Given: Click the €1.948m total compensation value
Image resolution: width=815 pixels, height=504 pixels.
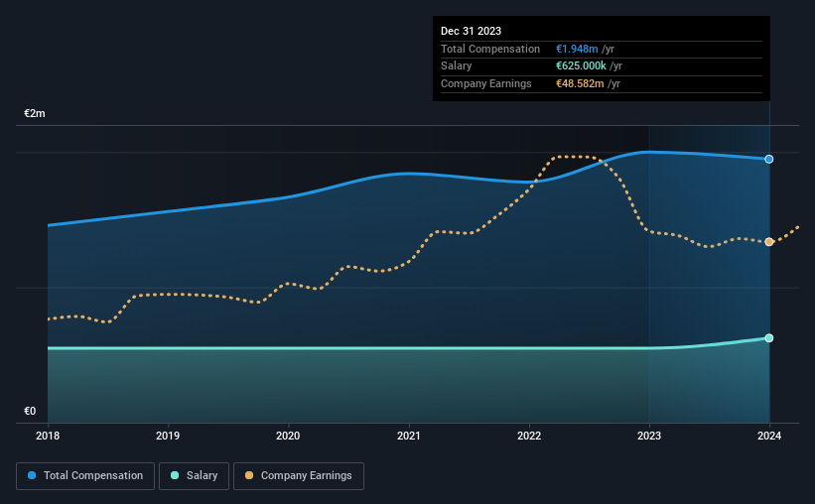Looking at the screenshot, I should click(577, 49).
